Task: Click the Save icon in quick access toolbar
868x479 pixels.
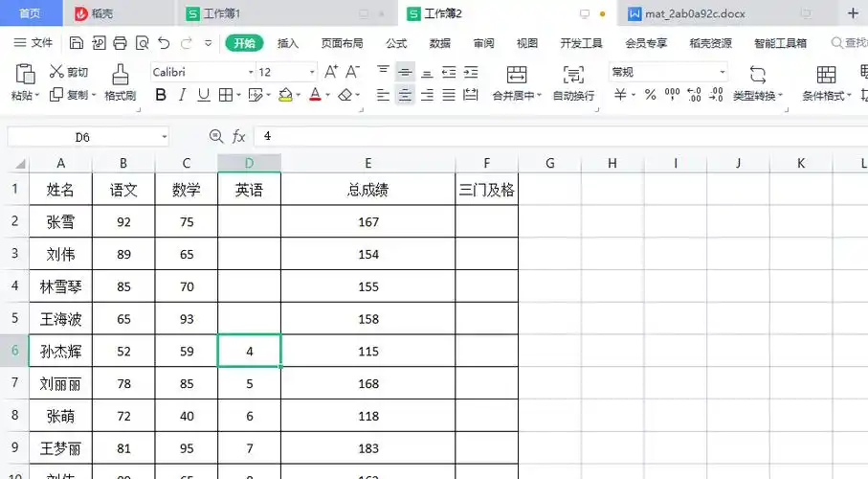Action: 77,43
